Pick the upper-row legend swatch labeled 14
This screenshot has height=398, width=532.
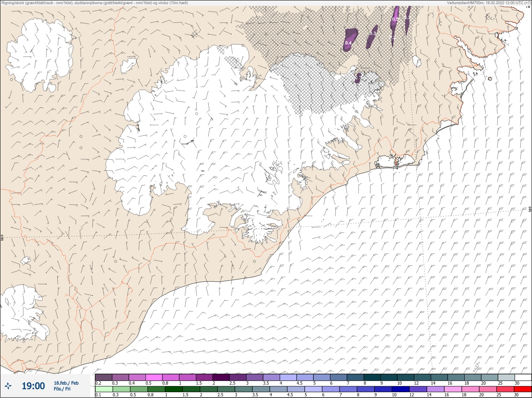tap(439, 378)
